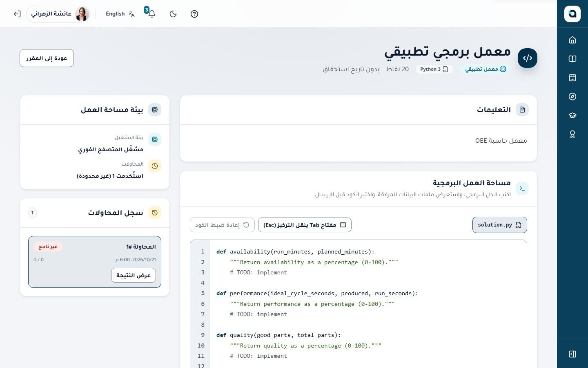Open the home icon in sidebar
This screenshot has height=368, width=588.
[572, 40]
